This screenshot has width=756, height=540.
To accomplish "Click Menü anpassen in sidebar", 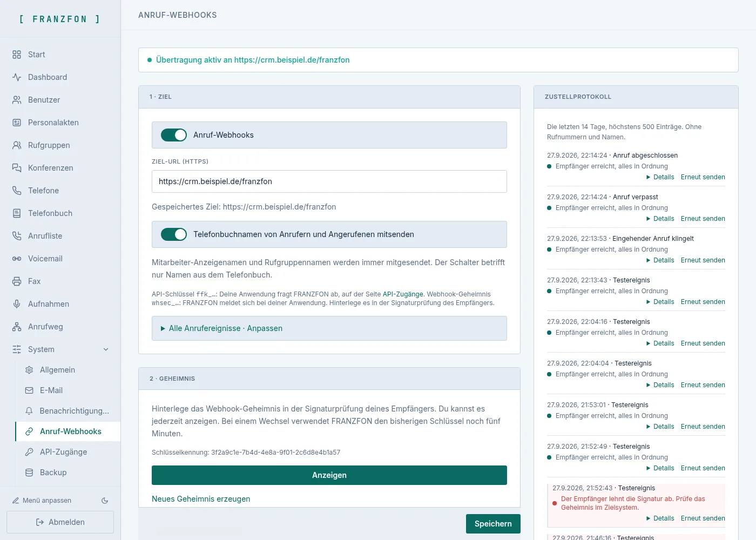I will point(42,501).
